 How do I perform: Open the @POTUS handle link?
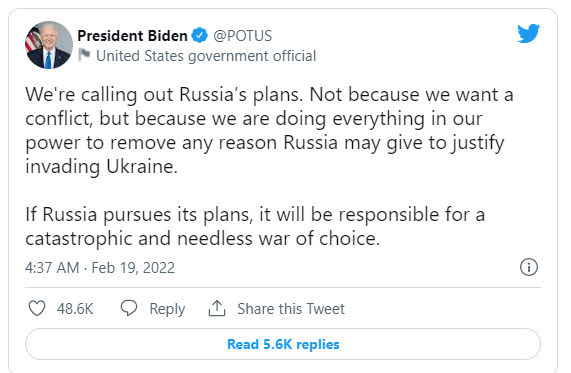point(243,36)
